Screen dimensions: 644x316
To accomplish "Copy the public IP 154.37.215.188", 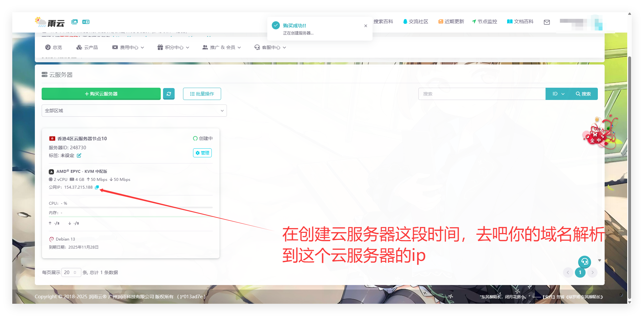I will tap(97, 187).
